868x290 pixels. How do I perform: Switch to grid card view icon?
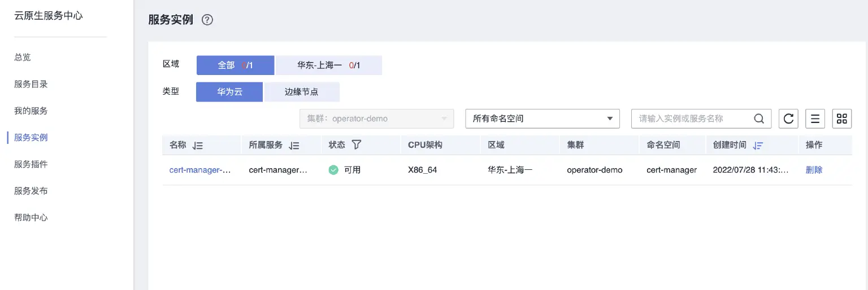842,118
